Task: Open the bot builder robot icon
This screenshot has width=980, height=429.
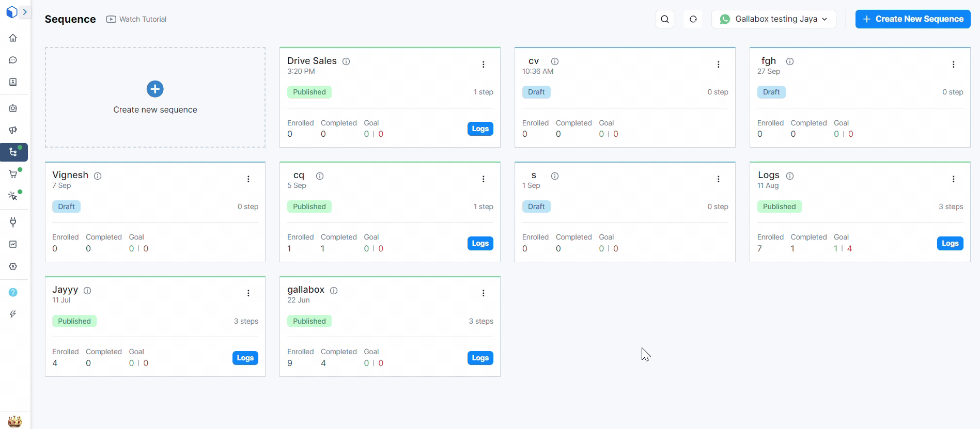Action: coord(13,108)
